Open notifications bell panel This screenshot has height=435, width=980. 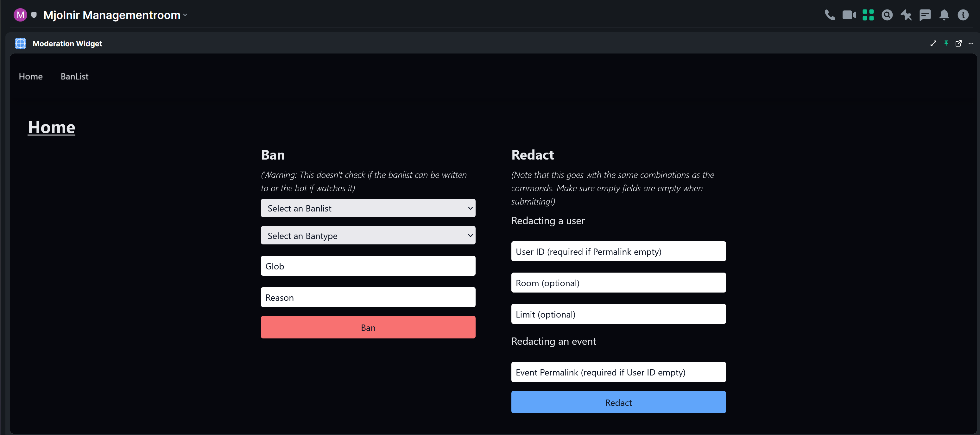[x=944, y=15]
